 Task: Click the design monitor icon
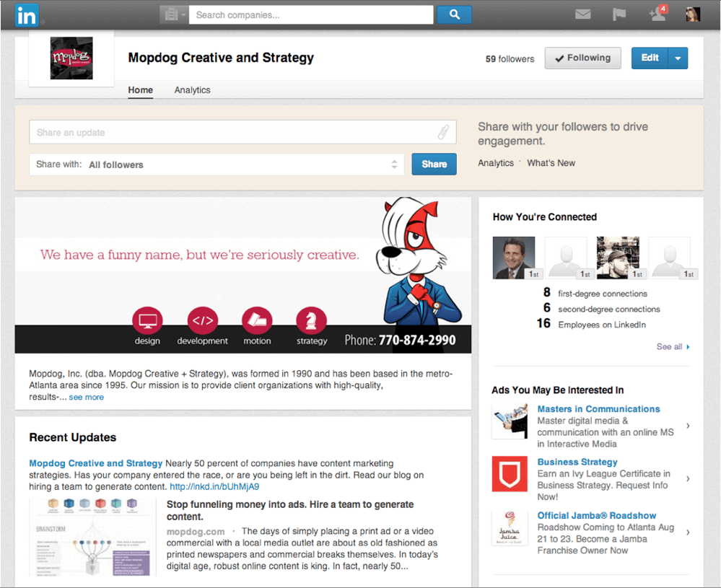point(148,320)
